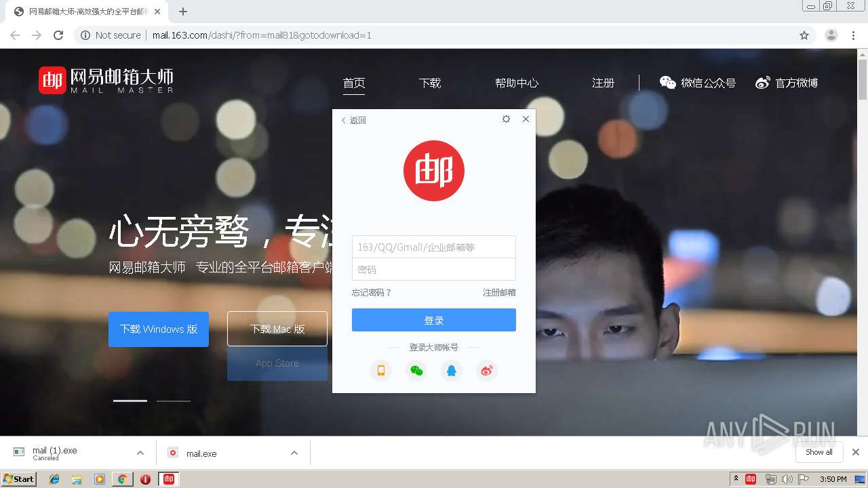
Task: Go back with the 返回 link
Action: (353, 120)
